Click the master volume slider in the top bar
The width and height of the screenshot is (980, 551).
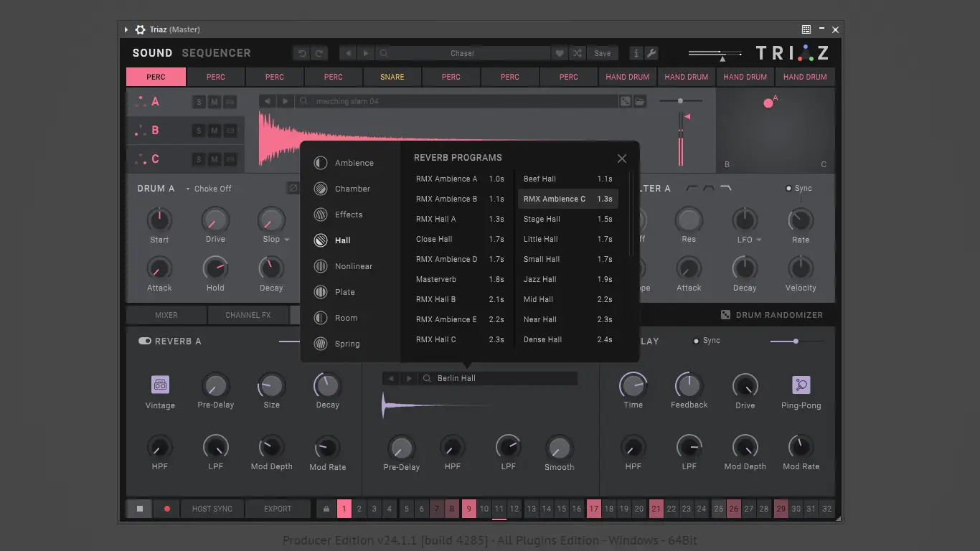point(715,53)
